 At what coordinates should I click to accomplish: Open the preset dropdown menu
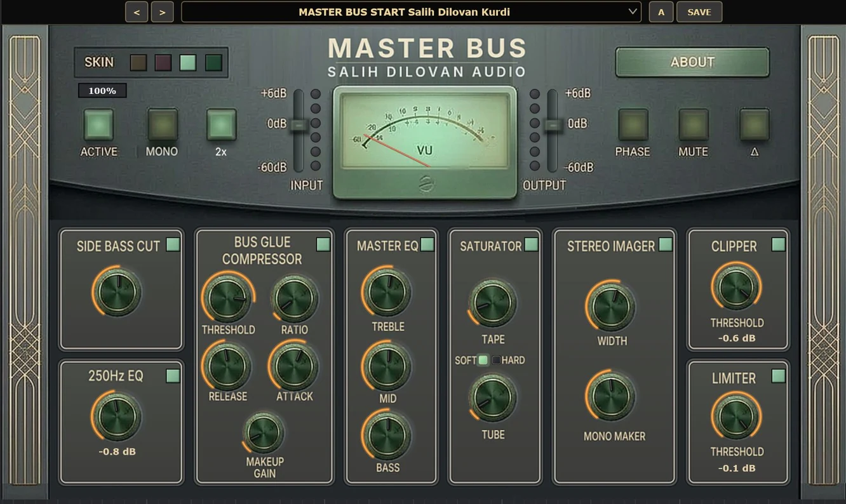click(411, 12)
